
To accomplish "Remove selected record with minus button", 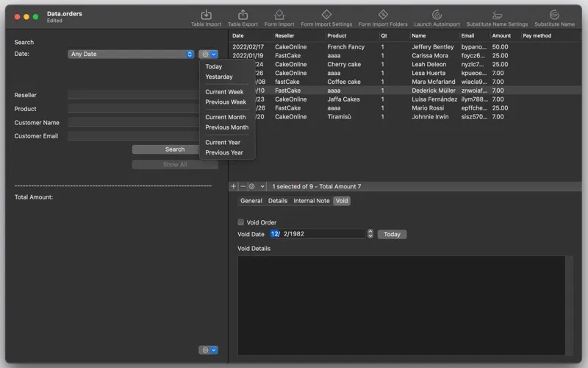I will pyautogui.click(x=243, y=187).
